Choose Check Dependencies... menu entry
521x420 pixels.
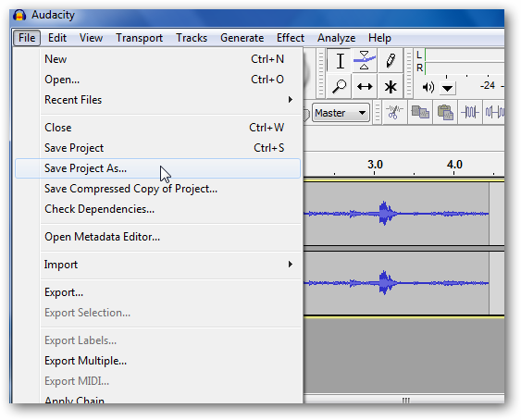tap(158, 209)
